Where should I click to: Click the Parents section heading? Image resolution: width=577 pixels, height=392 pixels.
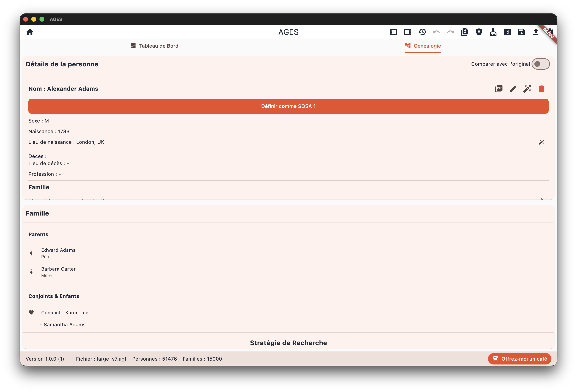(38, 234)
